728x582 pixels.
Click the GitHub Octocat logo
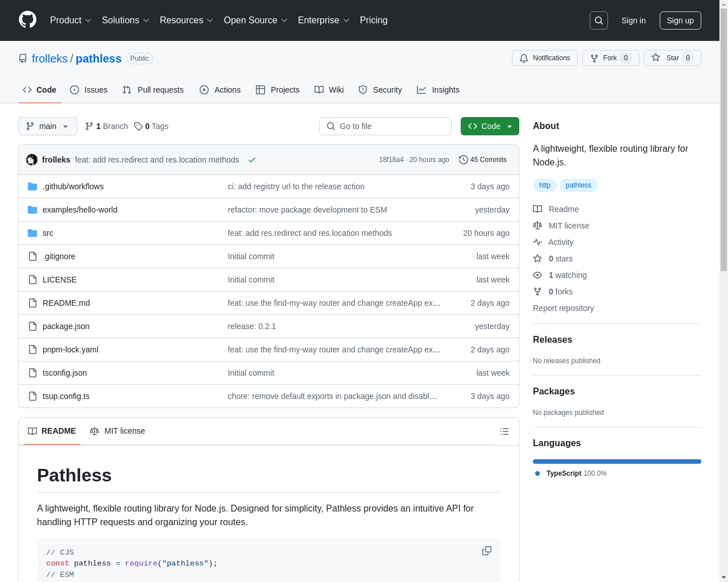tap(27, 20)
